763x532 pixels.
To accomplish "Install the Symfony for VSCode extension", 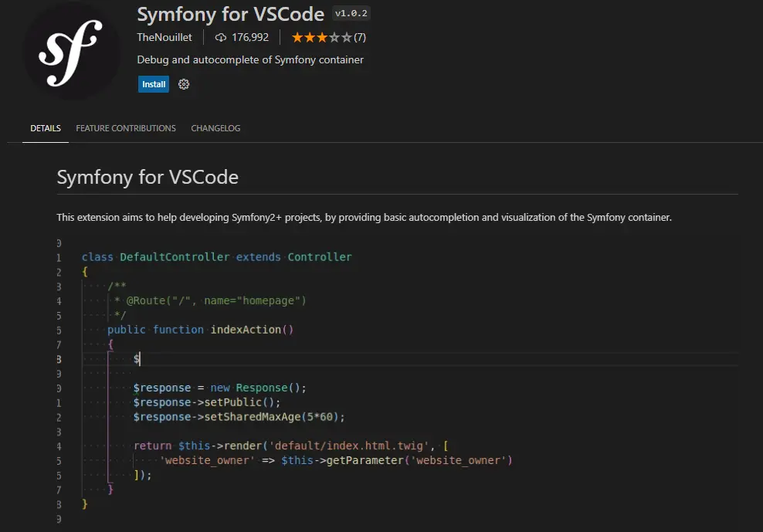I will (153, 84).
